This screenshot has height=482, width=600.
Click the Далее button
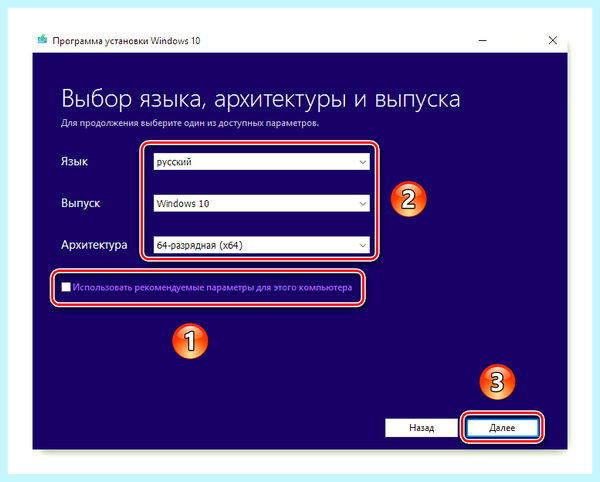(x=502, y=427)
